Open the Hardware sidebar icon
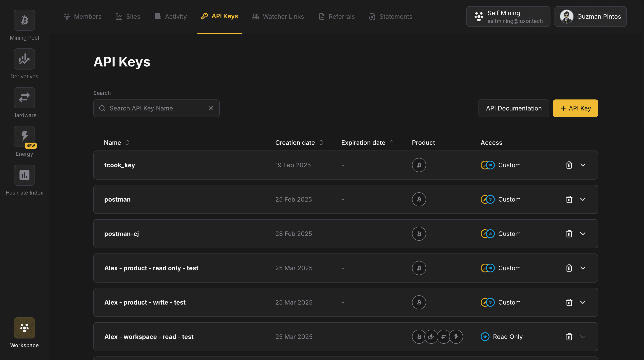The height and width of the screenshot is (360, 644). point(24,97)
